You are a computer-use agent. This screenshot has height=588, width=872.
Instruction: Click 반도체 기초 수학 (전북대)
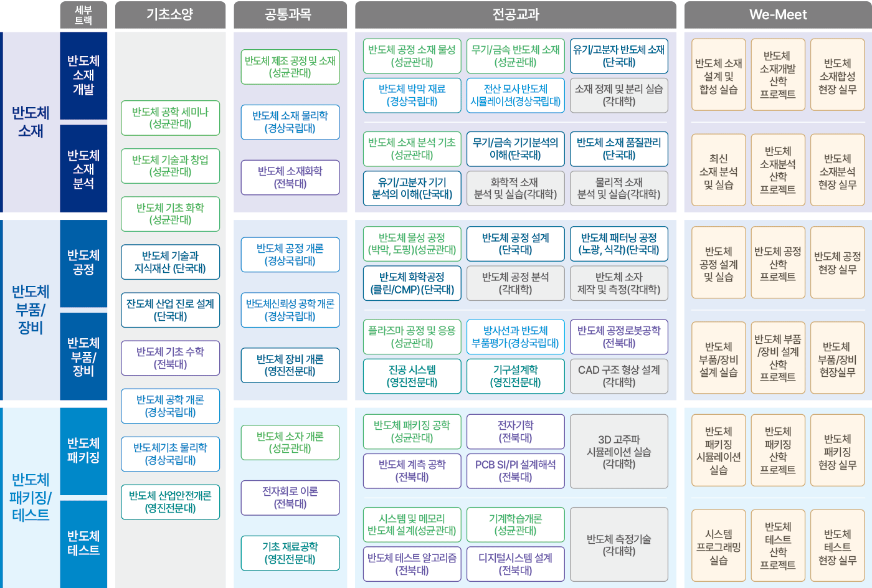tap(171, 358)
